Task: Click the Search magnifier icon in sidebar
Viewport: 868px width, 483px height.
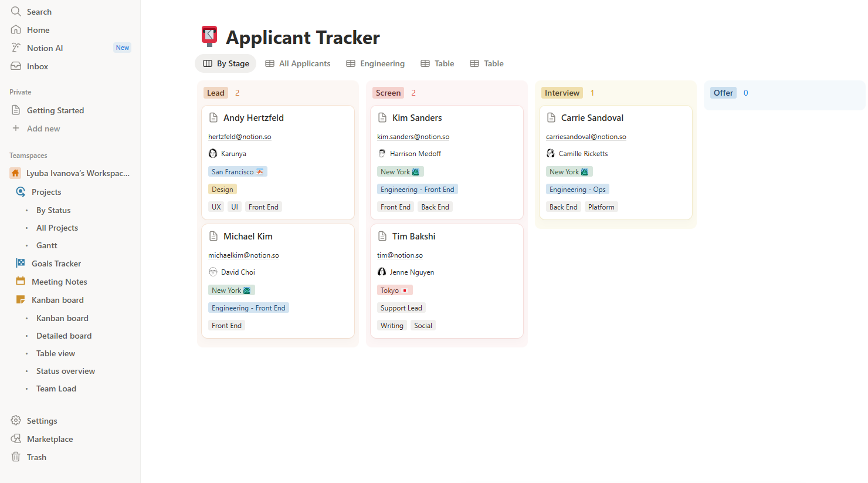Action: pos(16,12)
